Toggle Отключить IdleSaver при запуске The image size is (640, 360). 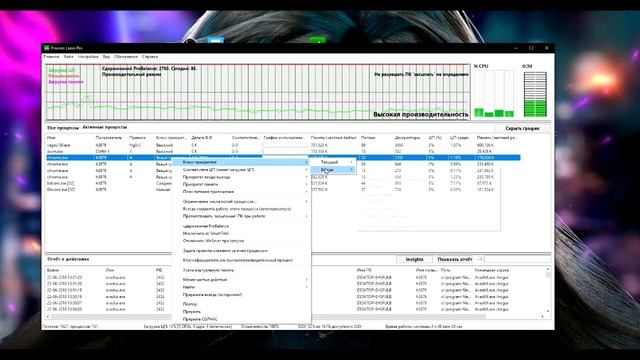pos(242,241)
